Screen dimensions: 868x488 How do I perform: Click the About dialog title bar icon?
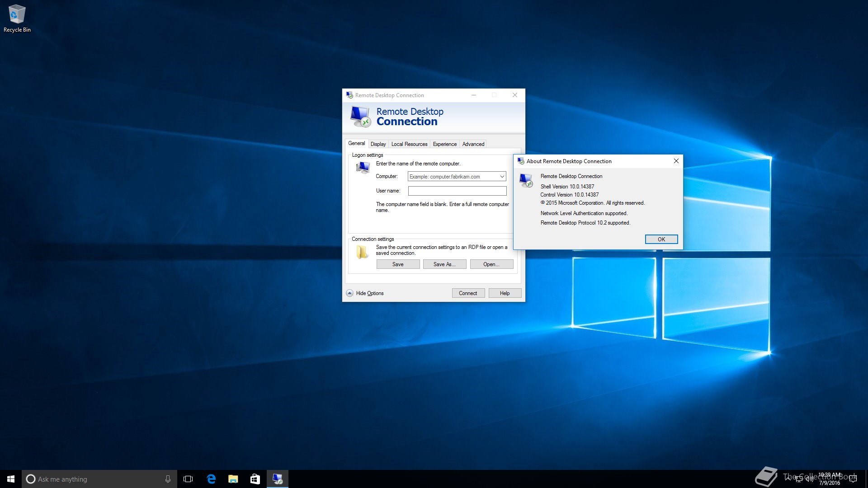tap(521, 161)
